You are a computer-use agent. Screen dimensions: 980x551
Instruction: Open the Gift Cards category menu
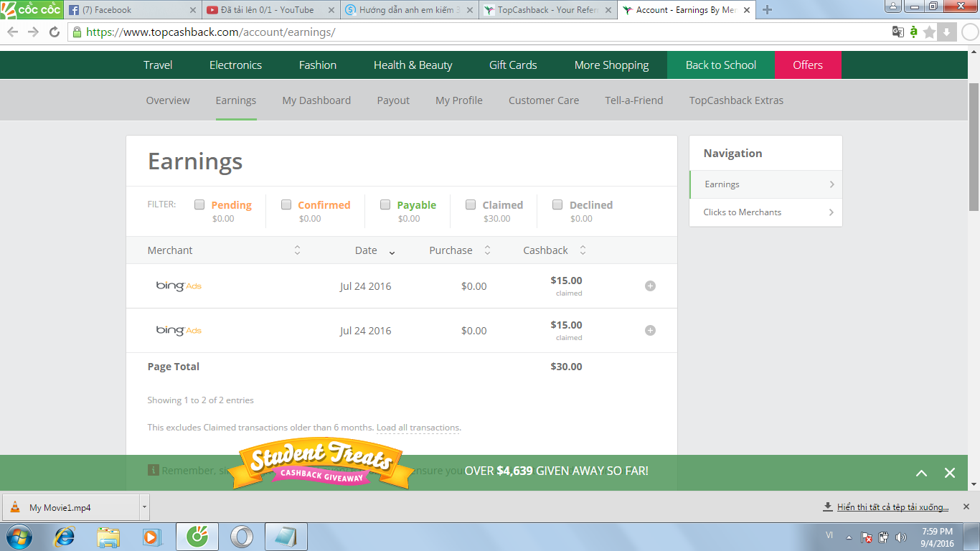point(513,65)
